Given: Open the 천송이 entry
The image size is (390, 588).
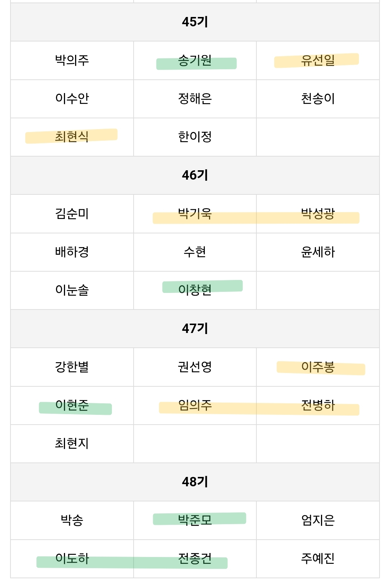Looking at the screenshot, I should (x=318, y=98).
